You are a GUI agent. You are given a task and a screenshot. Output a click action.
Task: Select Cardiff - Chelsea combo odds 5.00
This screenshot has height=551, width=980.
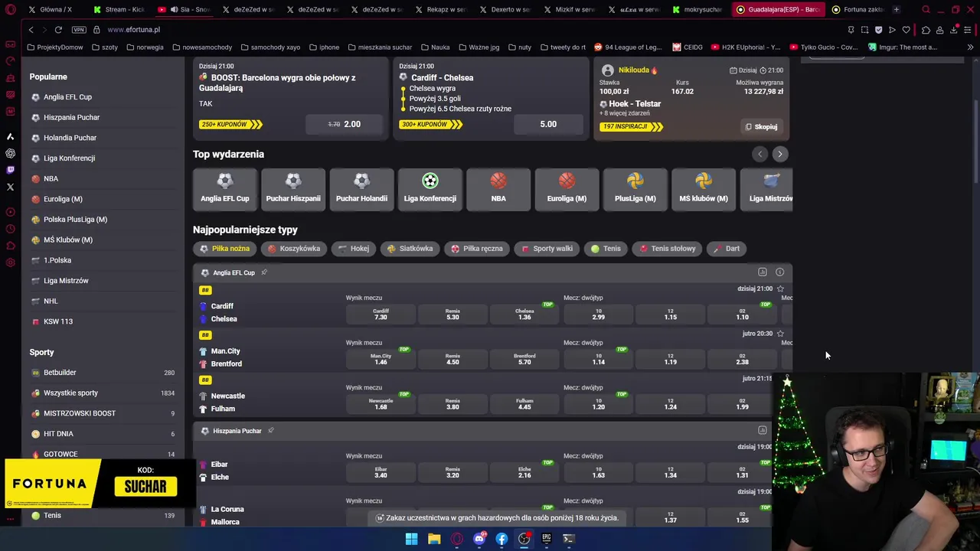click(x=548, y=124)
